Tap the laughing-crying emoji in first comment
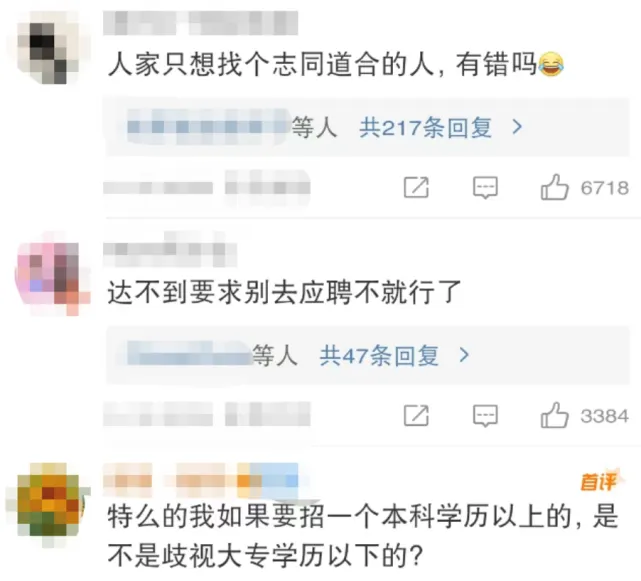641x581 pixels. [551, 65]
